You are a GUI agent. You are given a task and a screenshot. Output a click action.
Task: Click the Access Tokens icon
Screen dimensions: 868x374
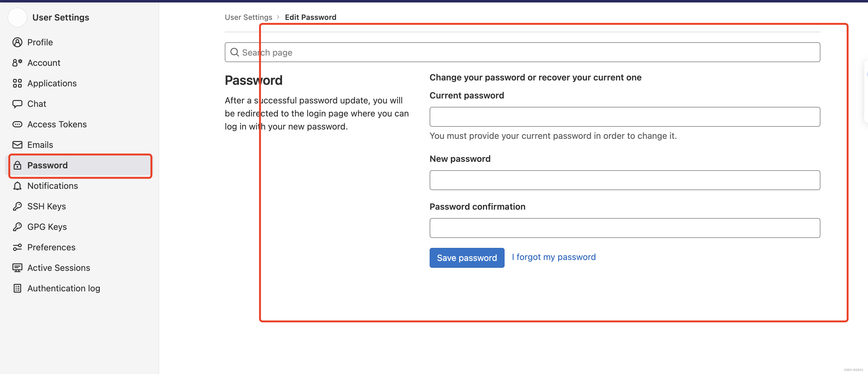click(x=17, y=125)
